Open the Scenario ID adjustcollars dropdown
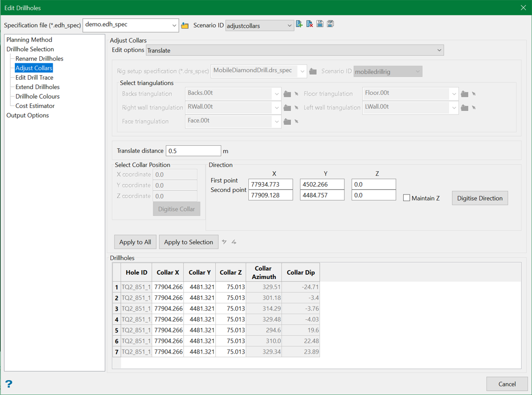The height and width of the screenshot is (395, 532). point(289,26)
